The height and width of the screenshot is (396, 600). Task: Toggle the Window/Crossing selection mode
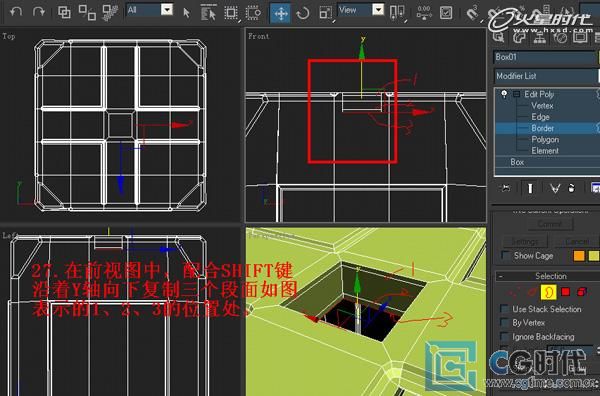tap(253, 13)
